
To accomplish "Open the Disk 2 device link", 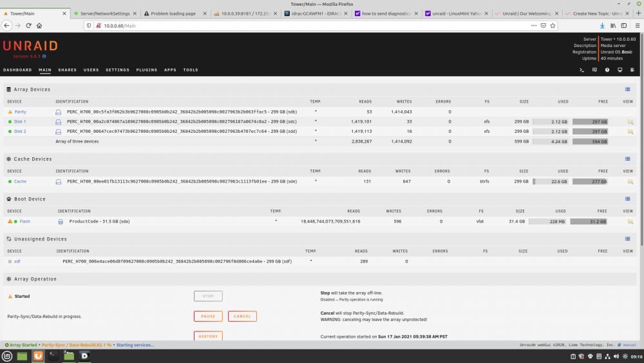I will (20, 132).
